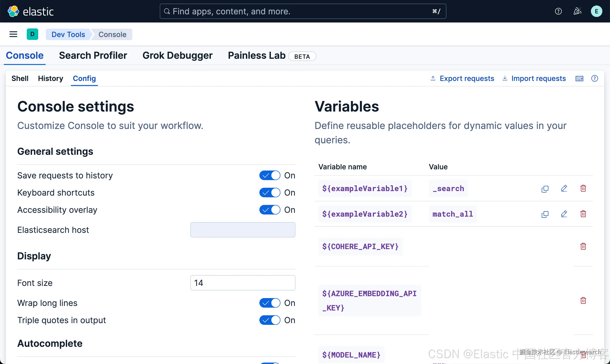Copy the exampleVariable1 variable
Viewport: 610px width, 364px height.
pyautogui.click(x=545, y=189)
